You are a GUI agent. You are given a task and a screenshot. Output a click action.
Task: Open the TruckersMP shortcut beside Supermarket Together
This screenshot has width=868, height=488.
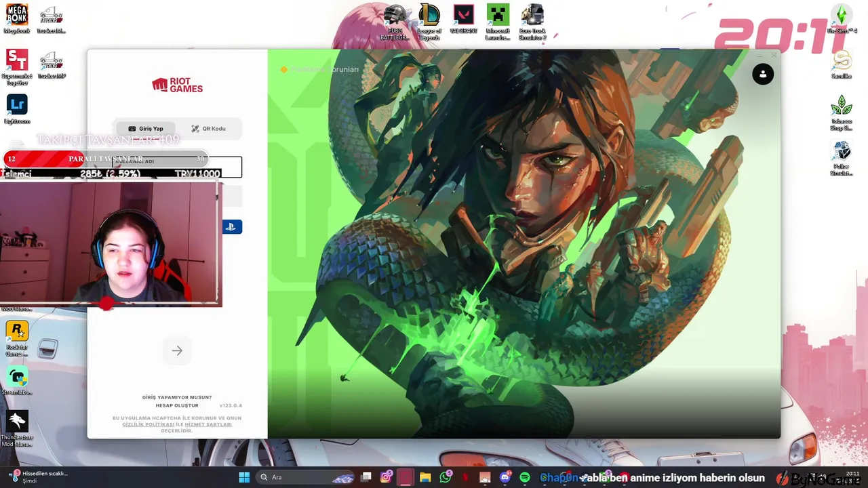tap(52, 64)
